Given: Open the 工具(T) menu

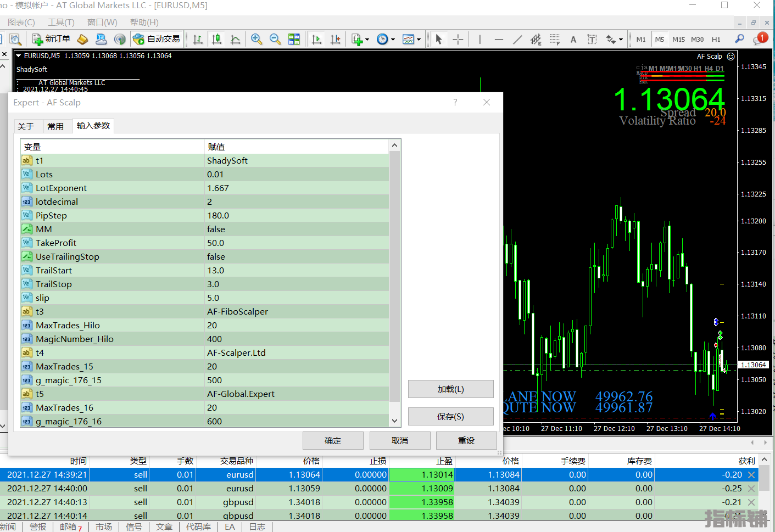Looking at the screenshot, I should tap(61, 22).
